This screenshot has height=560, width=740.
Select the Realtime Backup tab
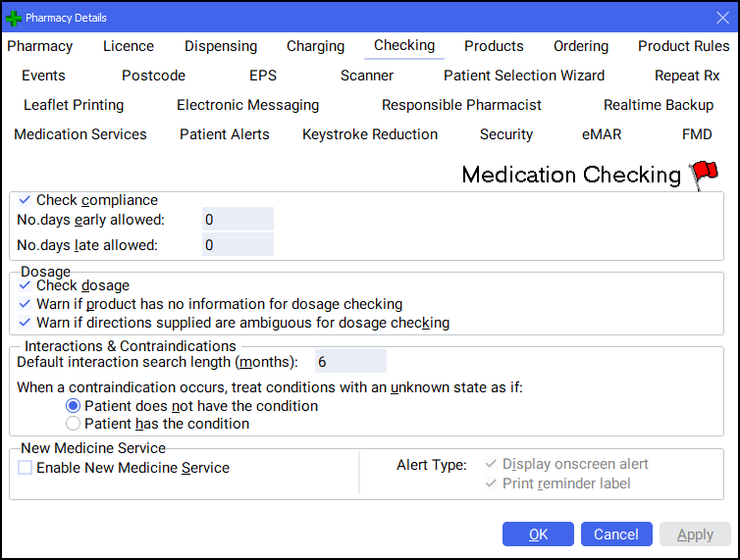pos(659,105)
